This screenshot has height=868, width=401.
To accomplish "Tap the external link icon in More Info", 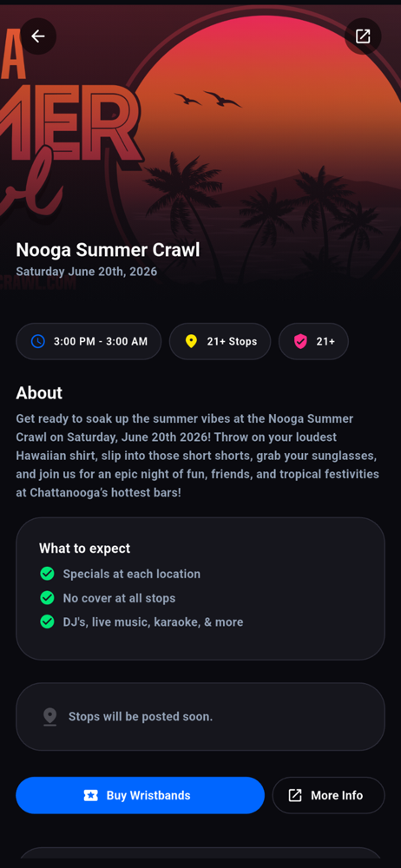I will point(295,795).
